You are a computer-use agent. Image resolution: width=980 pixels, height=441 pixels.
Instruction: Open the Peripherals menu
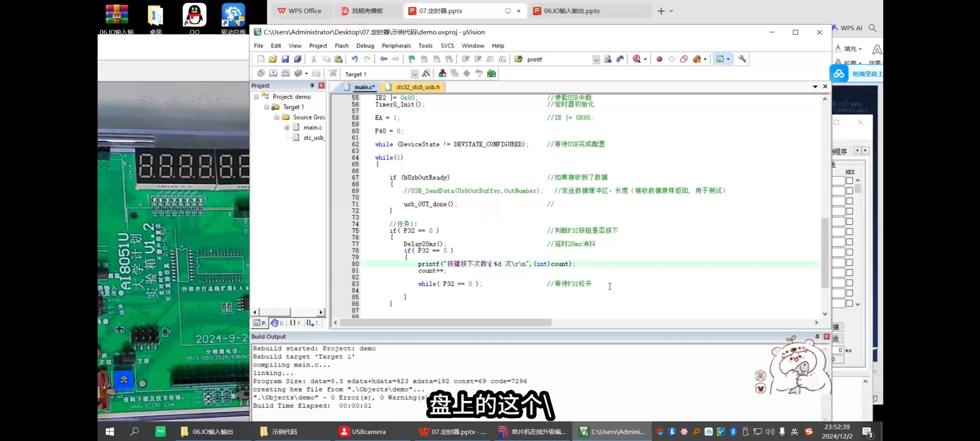[396, 46]
